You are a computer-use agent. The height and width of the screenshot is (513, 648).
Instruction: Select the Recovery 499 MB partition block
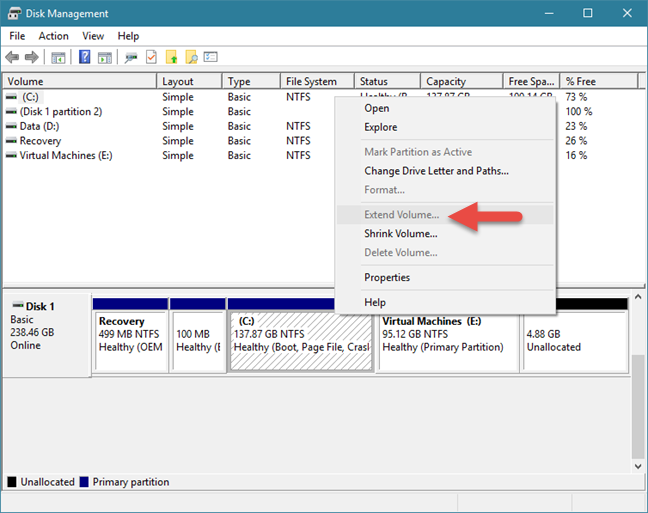(130, 335)
